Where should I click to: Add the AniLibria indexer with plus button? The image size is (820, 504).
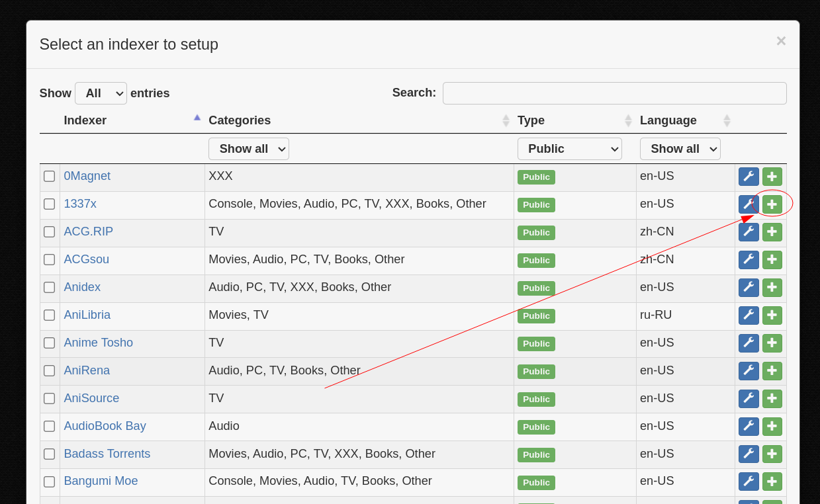pyautogui.click(x=772, y=315)
